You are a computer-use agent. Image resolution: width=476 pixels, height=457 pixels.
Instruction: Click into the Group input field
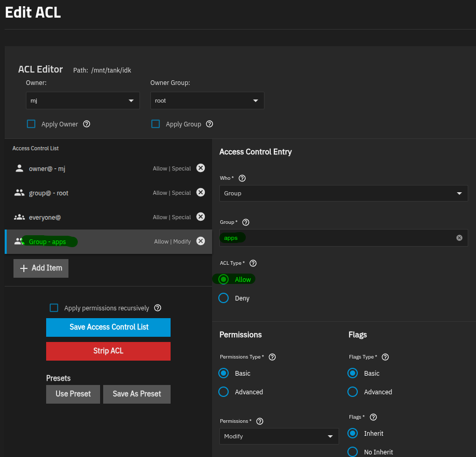tap(343, 238)
